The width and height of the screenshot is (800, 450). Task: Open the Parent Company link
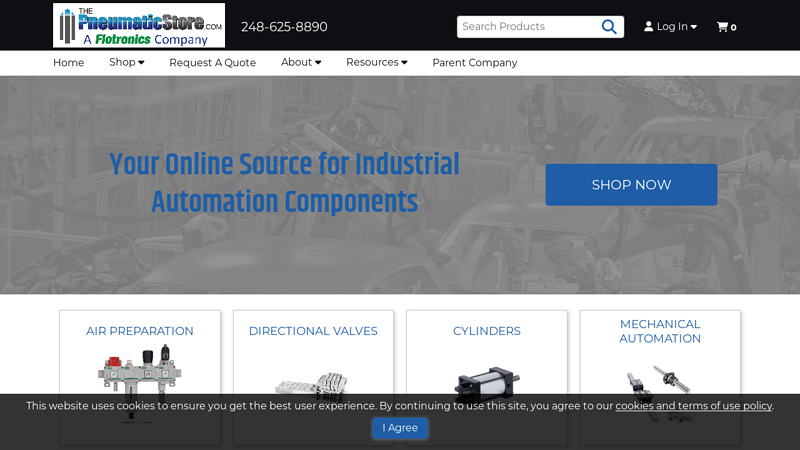coord(475,63)
